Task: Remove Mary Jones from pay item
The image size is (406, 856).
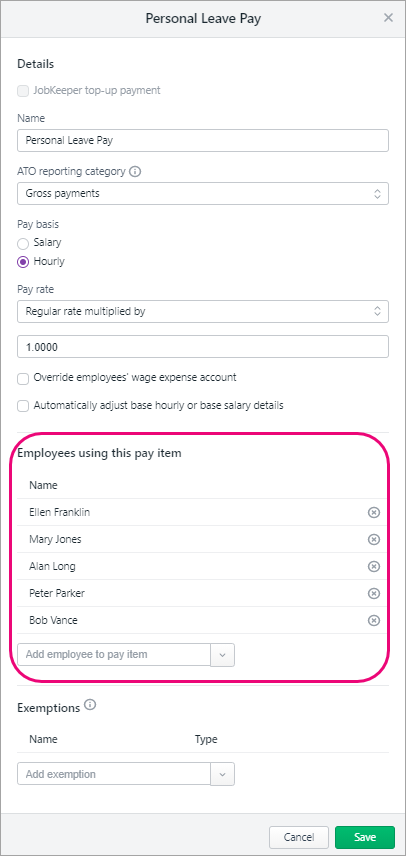Action: coord(374,539)
